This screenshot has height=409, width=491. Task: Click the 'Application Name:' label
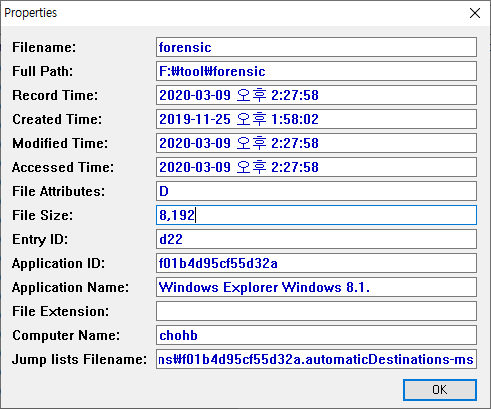[70, 288]
